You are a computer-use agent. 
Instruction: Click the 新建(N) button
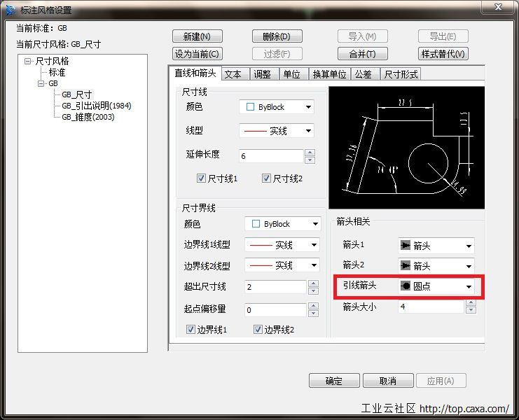coord(198,36)
